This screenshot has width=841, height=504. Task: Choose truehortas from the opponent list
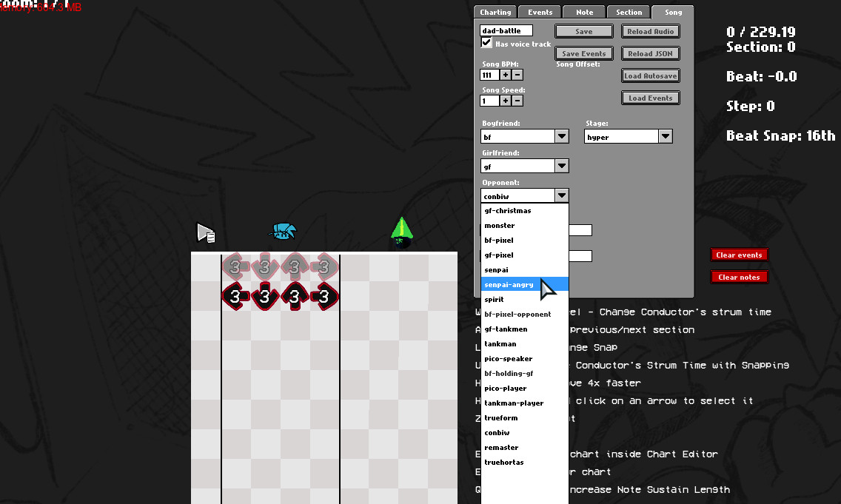[525, 463]
